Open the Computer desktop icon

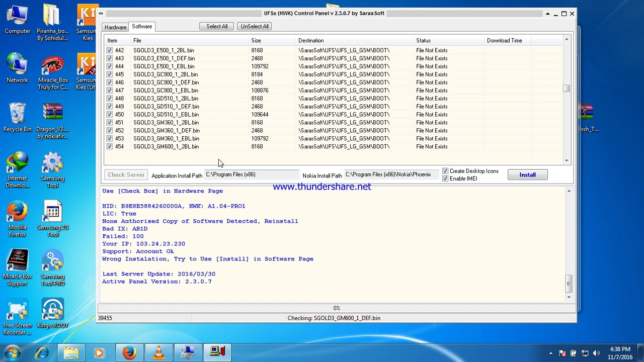[x=18, y=20]
